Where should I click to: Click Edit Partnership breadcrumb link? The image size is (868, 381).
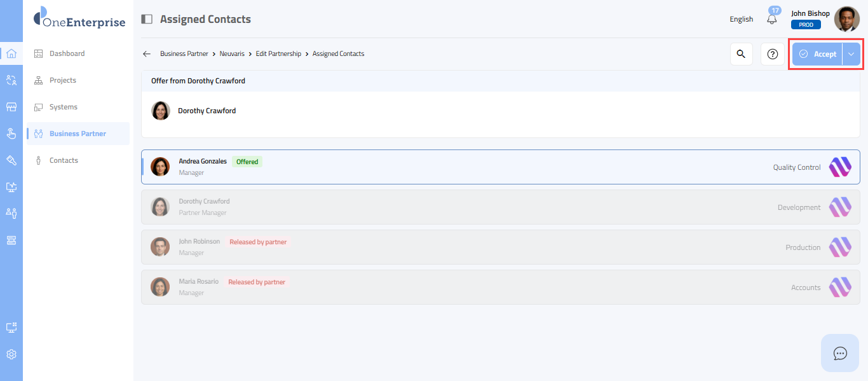[x=278, y=54]
